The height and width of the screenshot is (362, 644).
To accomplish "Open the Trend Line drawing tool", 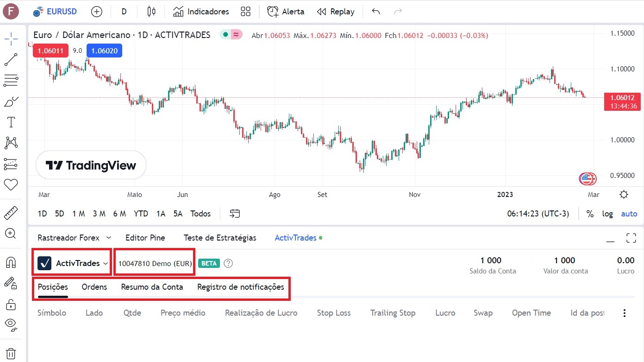I will pyautogui.click(x=11, y=60).
